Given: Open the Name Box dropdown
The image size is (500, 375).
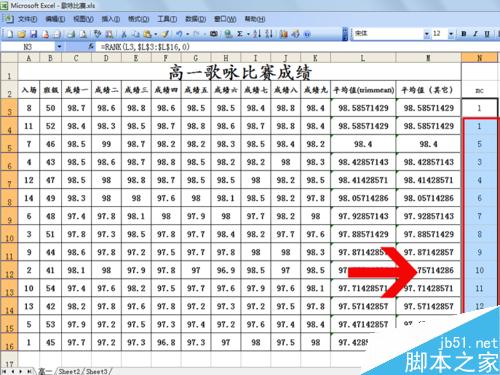Looking at the screenshot, I should [x=59, y=47].
